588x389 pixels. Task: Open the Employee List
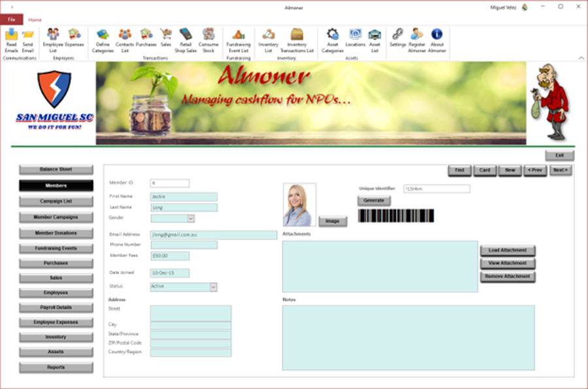[x=53, y=40]
